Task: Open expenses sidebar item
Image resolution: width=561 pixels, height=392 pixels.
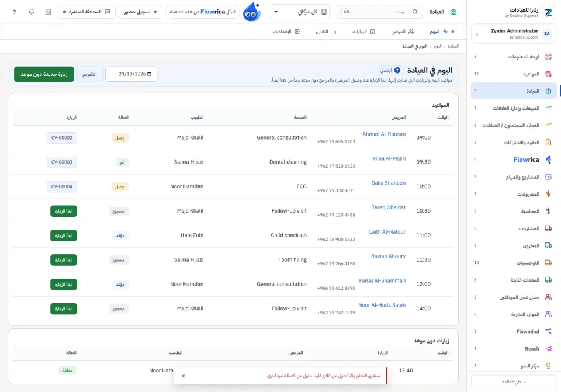Action: 514,194
